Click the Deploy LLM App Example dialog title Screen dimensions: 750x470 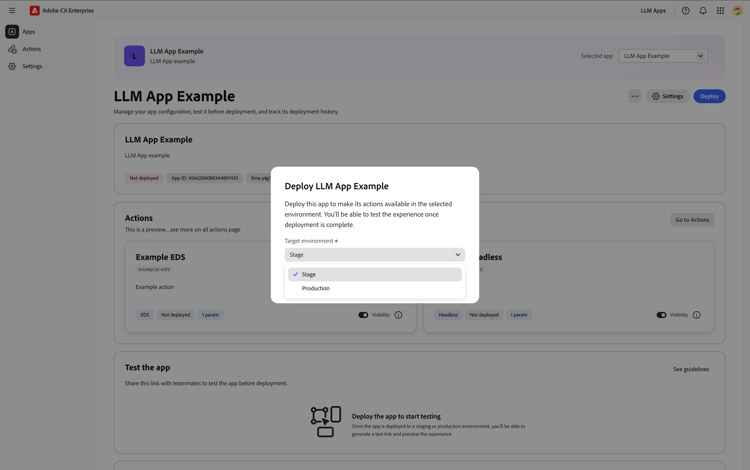(336, 186)
